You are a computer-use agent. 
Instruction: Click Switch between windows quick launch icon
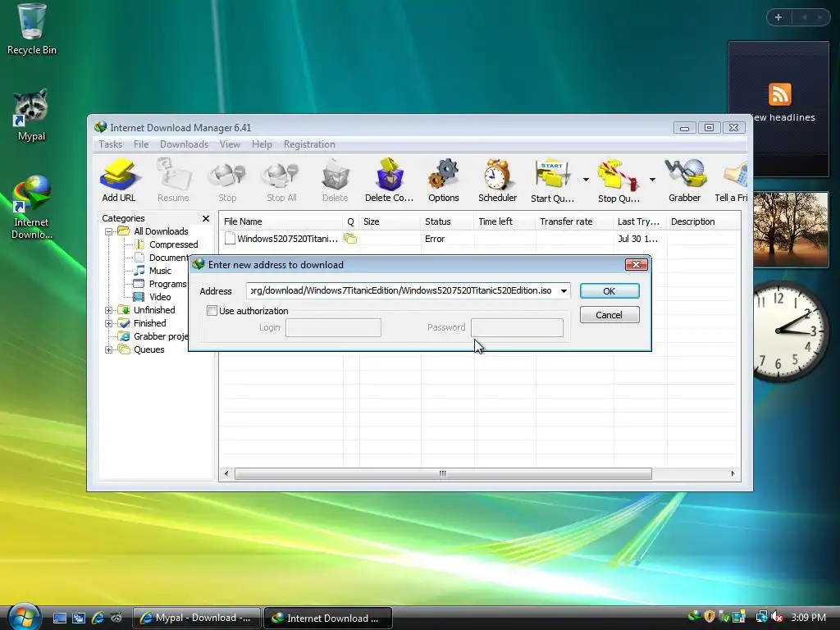click(79, 618)
